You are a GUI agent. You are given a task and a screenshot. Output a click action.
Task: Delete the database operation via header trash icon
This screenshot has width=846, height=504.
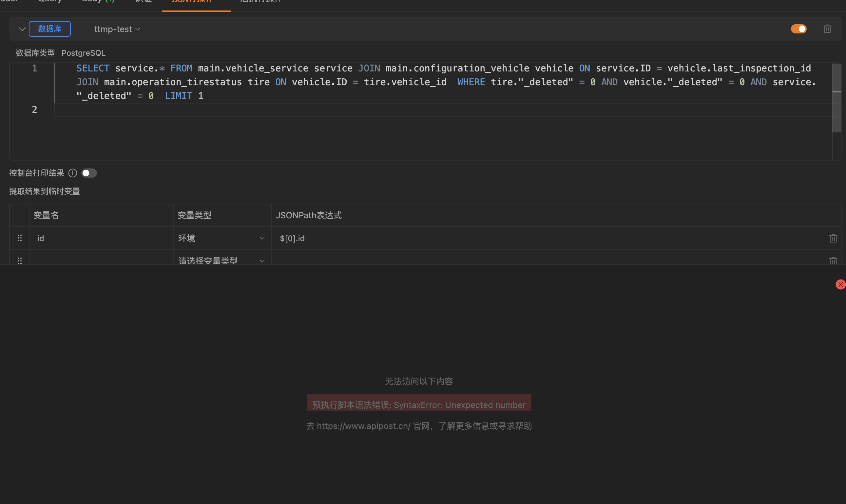point(827,29)
